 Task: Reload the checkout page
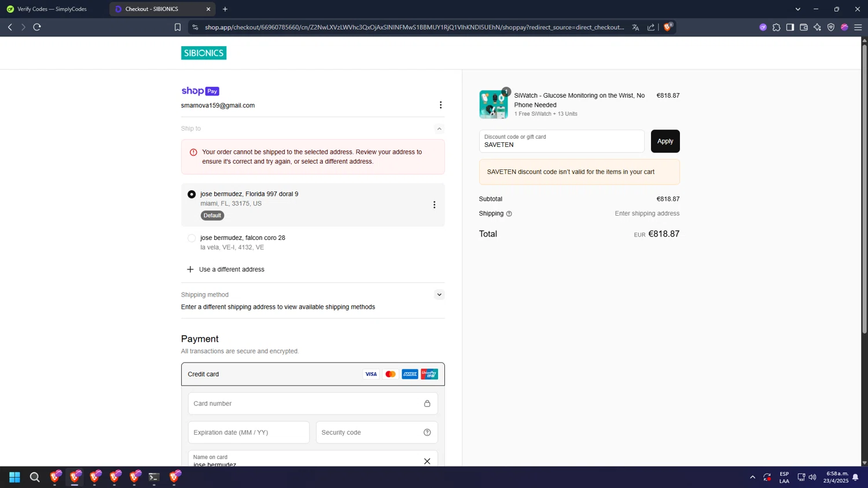37,27
